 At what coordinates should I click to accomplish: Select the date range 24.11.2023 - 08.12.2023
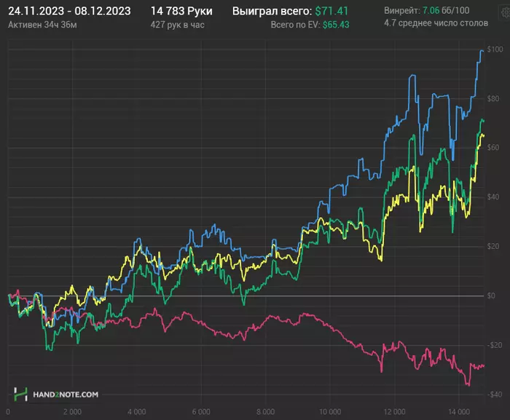[x=69, y=11]
